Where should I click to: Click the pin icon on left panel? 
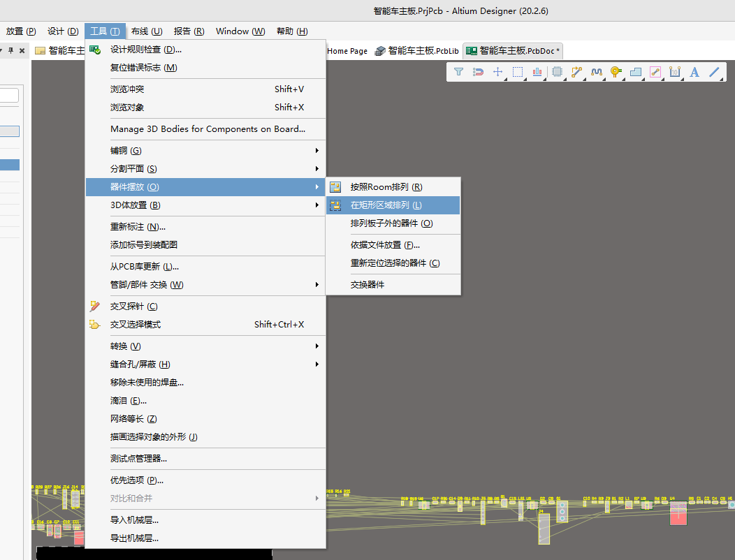[10, 50]
